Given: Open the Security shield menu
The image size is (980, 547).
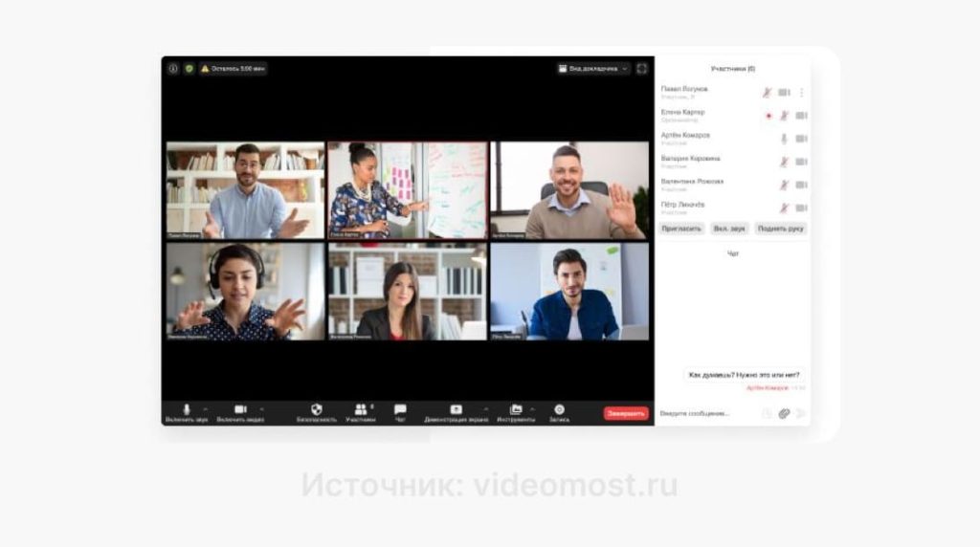Looking at the screenshot, I should click(x=316, y=413).
